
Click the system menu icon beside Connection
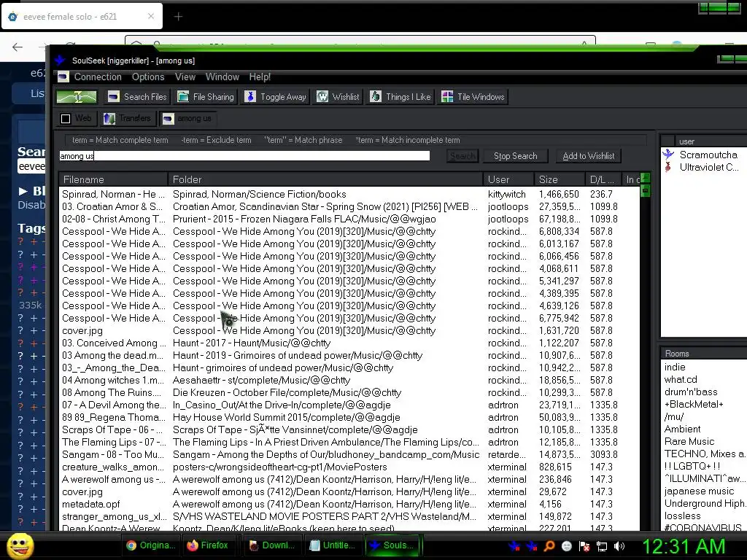pyautogui.click(x=63, y=77)
